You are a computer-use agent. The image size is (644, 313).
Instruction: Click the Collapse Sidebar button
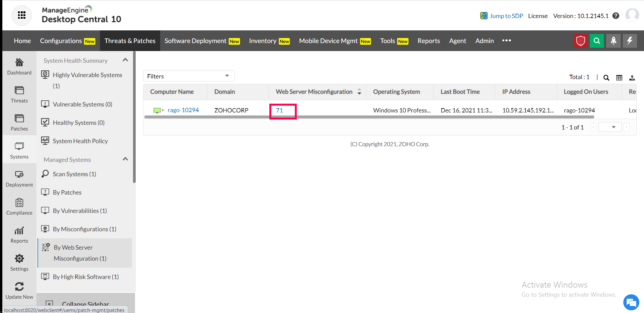(x=86, y=303)
